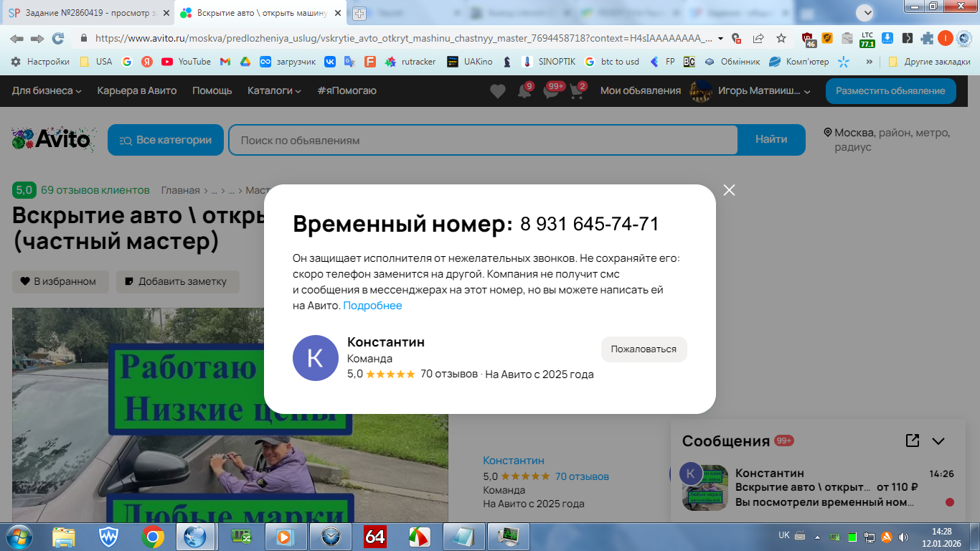Open the browser downloads arrow icon
The width and height of the screenshot is (980, 551).
tap(887, 39)
